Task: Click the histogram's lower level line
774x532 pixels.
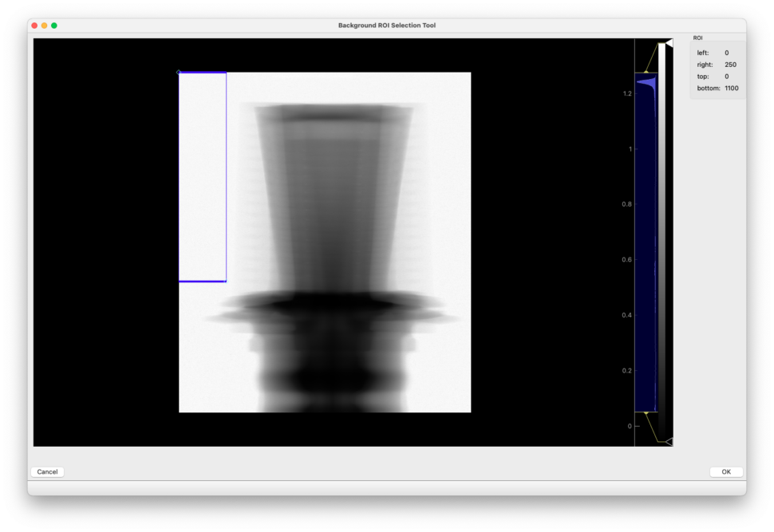Action: (645, 412)
